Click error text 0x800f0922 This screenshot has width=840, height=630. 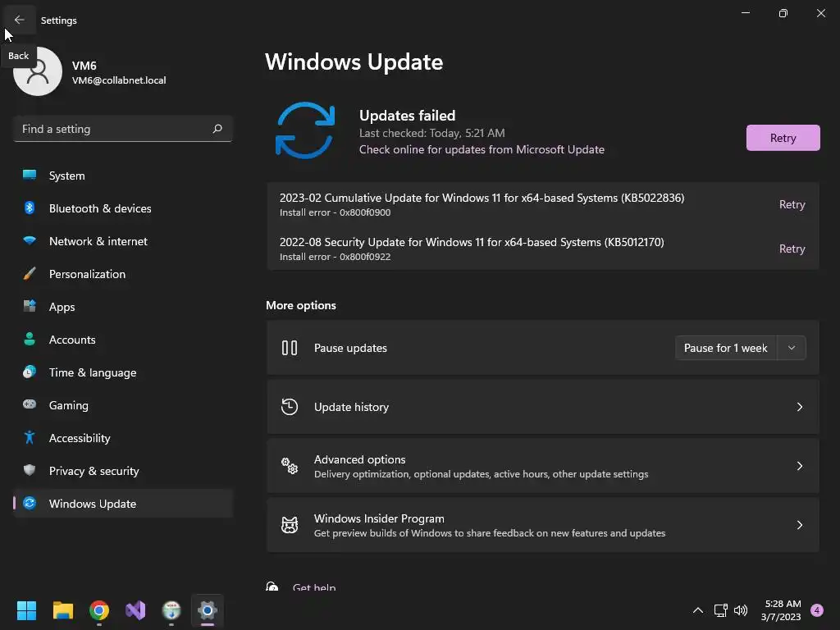coord(365,257)
